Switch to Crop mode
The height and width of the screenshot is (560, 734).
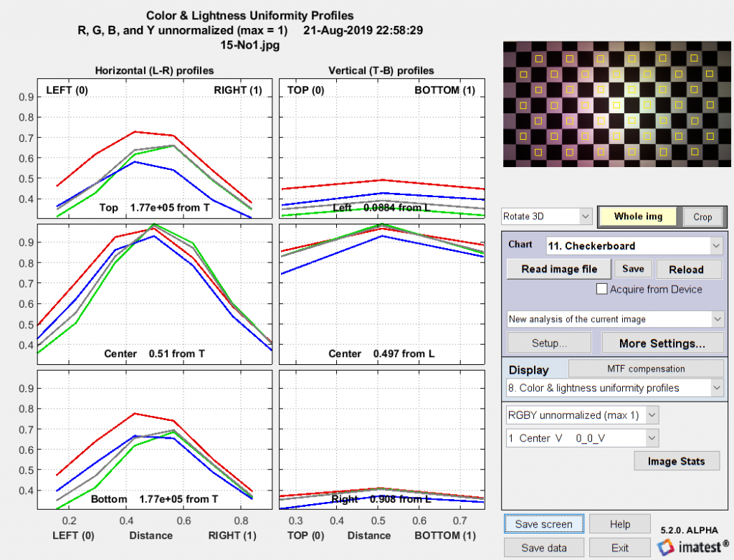702,217
